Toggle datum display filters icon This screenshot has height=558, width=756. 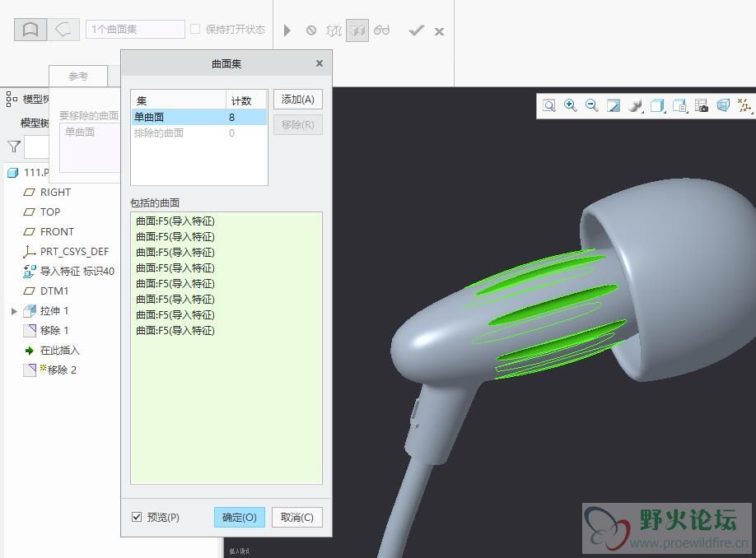[x=745, y=105]
